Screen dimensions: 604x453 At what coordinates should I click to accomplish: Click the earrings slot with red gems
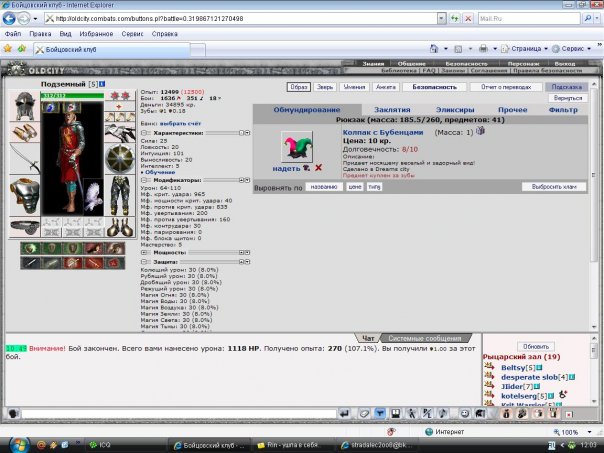click(120, 96)
